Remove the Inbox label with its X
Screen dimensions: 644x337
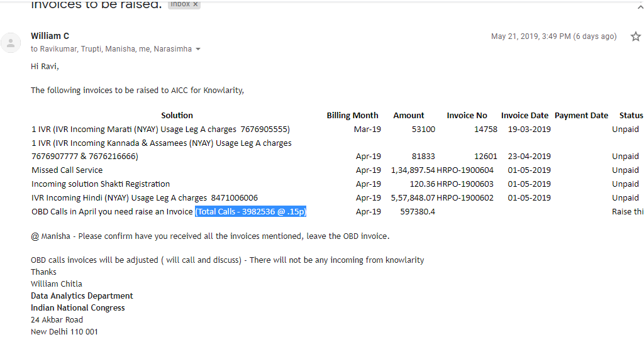click(195, 4)
